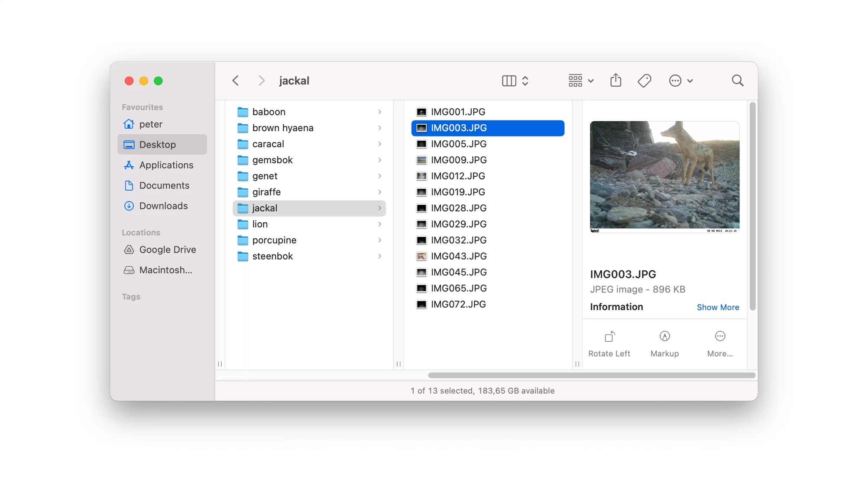The image size is (868, 489).
Task: Click the jackal preview thumbnail image
Action: (x=664, y=176)
